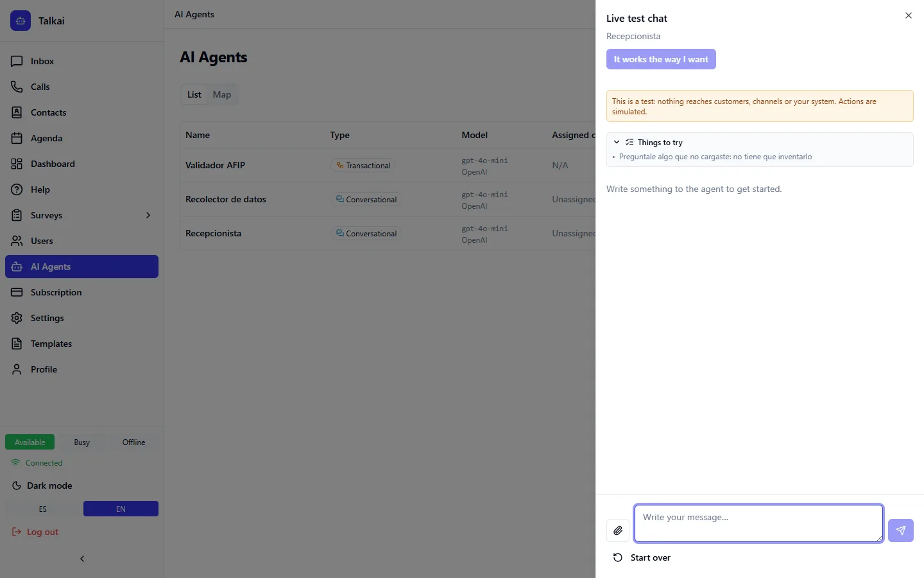Click the AI Agents breadcrumb at top
Screen dimensions: 924x578
[194, 14]
